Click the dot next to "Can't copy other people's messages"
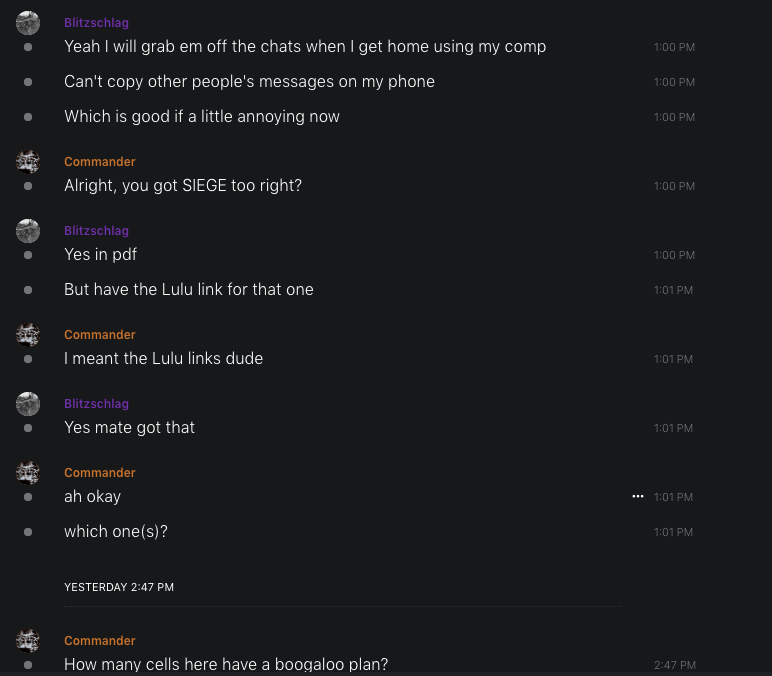 [x=28, y=82]
